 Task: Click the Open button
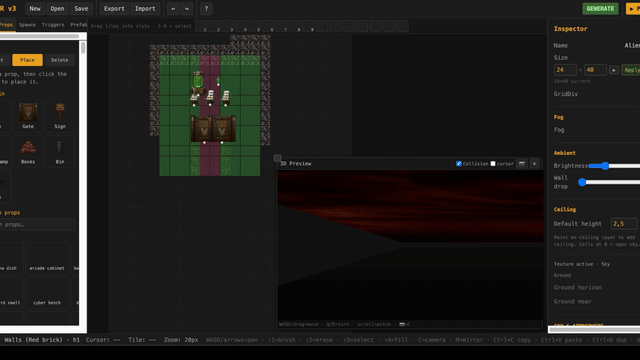tap(57, 9)
